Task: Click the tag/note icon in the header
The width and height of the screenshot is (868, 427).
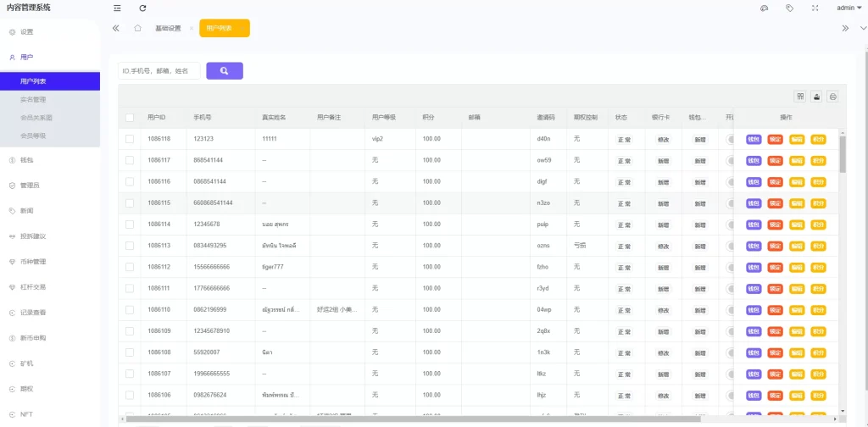Action: (789, 8)
